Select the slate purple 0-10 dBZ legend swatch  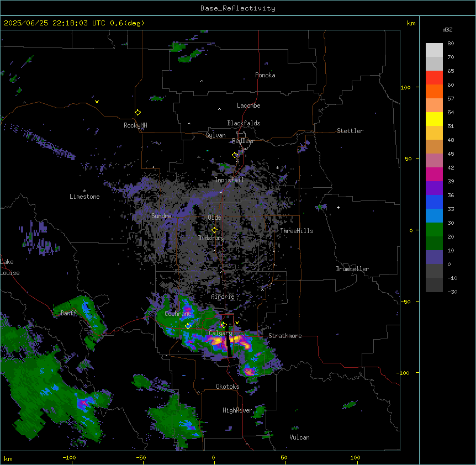[x=434, y=257]
